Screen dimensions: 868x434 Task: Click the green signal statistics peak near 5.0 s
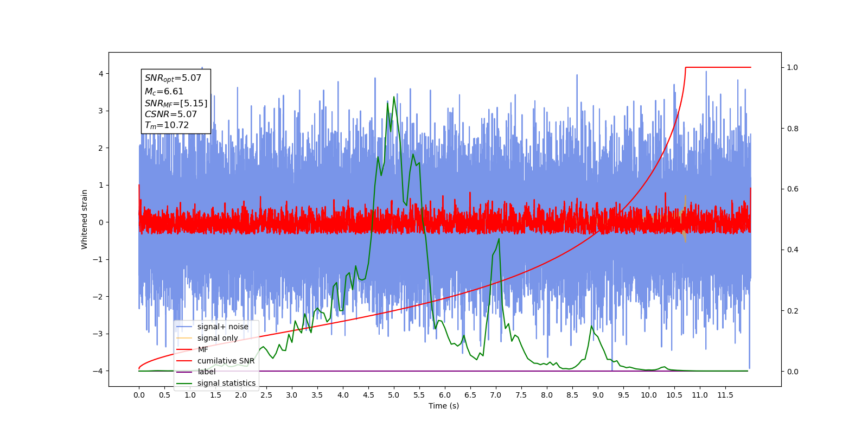tap(394, 98)
